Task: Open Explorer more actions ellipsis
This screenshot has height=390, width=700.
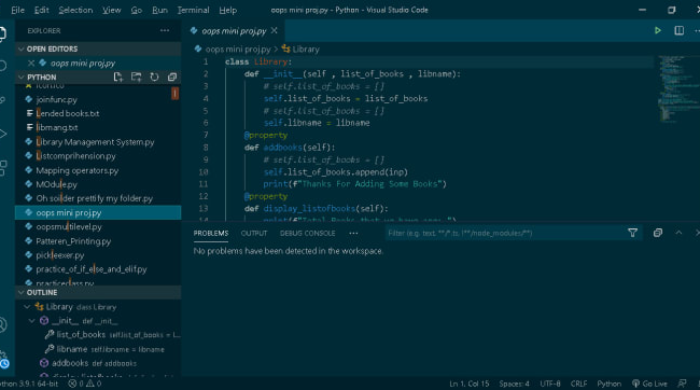Action: click(x=164, y=30)
